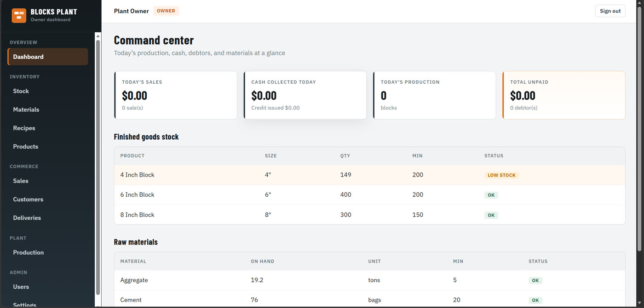The height and width of the screenshot is (308, 644).
Task: Click the '4 Inch Block' product row
Action: tap(369, 175)
